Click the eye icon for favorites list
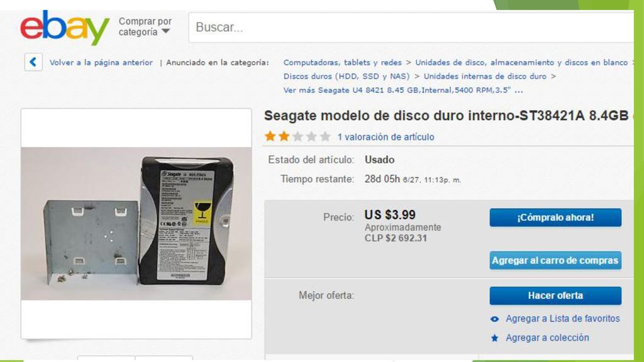Viewport: 644px width, 362px height. [x=494, y=319]
